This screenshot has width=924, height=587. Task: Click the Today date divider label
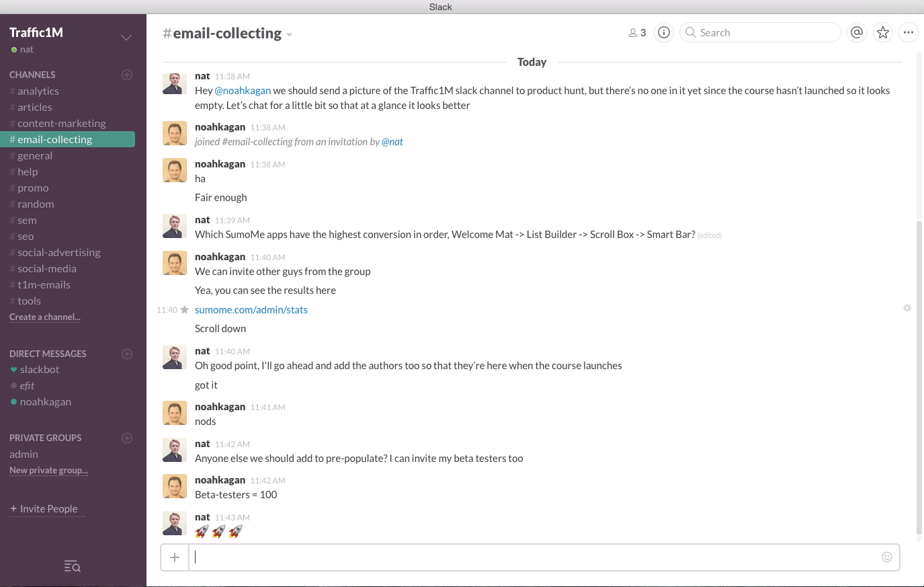pyautogui.click(x=532, y=62)
